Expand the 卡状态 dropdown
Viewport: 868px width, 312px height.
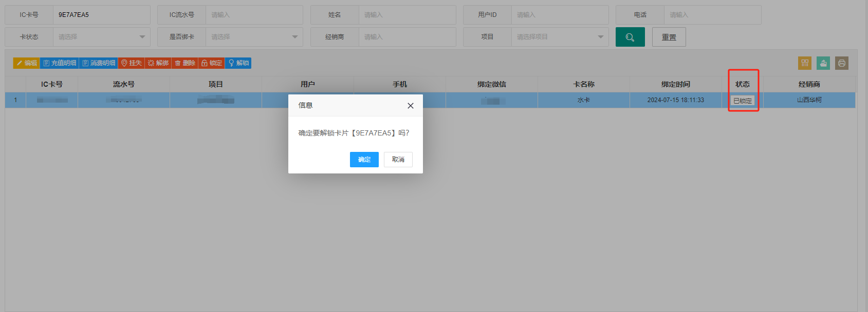pyautogui.click(x=102, y=37)
